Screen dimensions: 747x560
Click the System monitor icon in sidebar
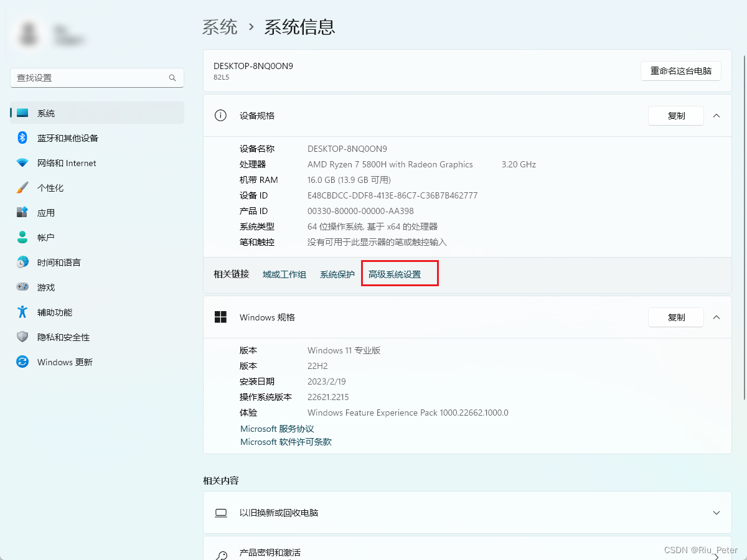tap(22, 113)
